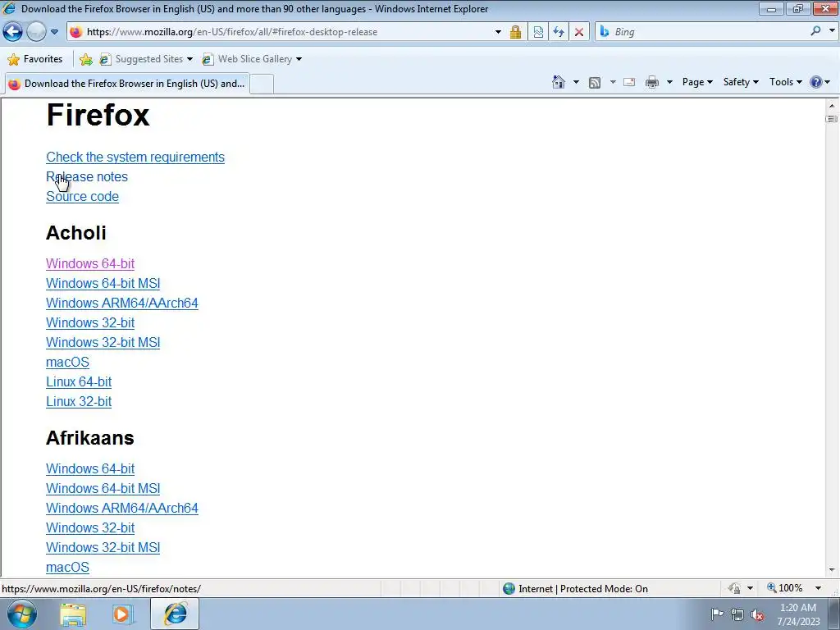
Task: Open the Favorites button
Action: [35, 59]
